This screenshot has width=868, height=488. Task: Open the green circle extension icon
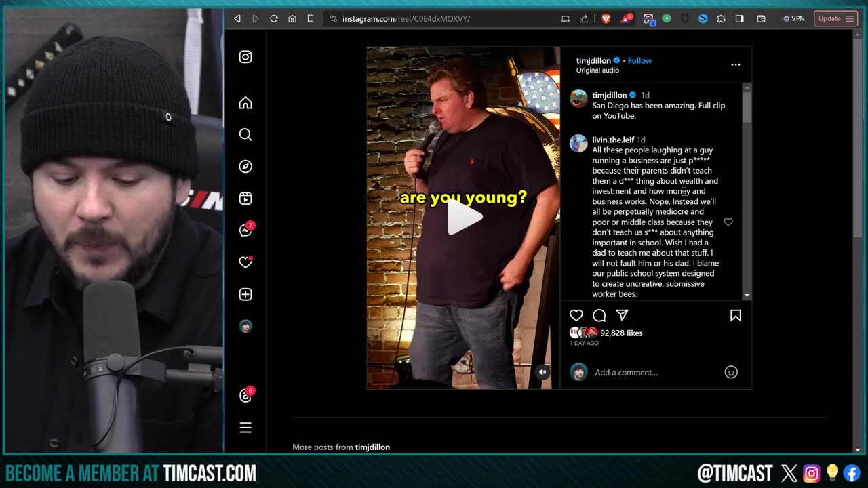[x=667, y=19]
